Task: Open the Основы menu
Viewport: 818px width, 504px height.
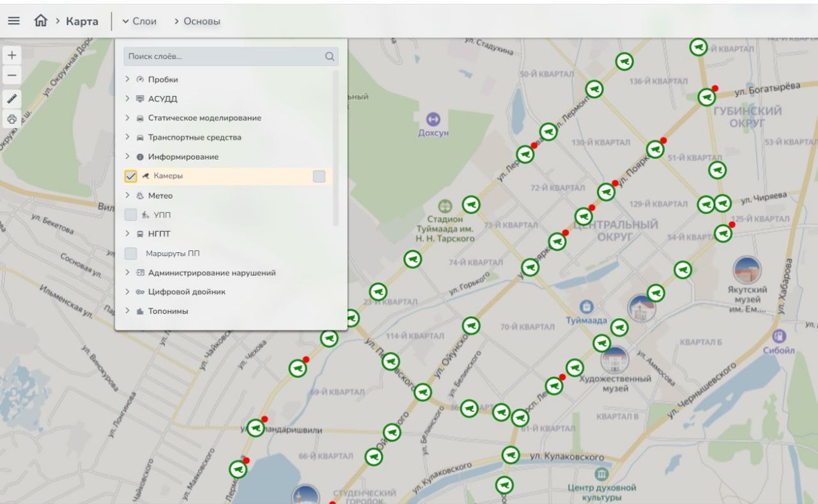Action: pos(197,22)
